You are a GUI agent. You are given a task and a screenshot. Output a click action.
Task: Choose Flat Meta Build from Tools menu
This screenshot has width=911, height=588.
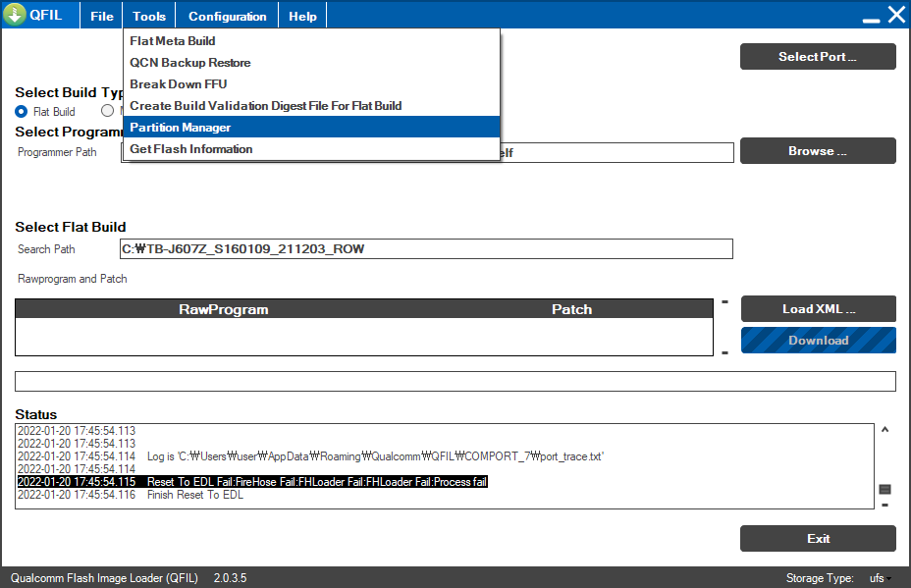[311, 40]
